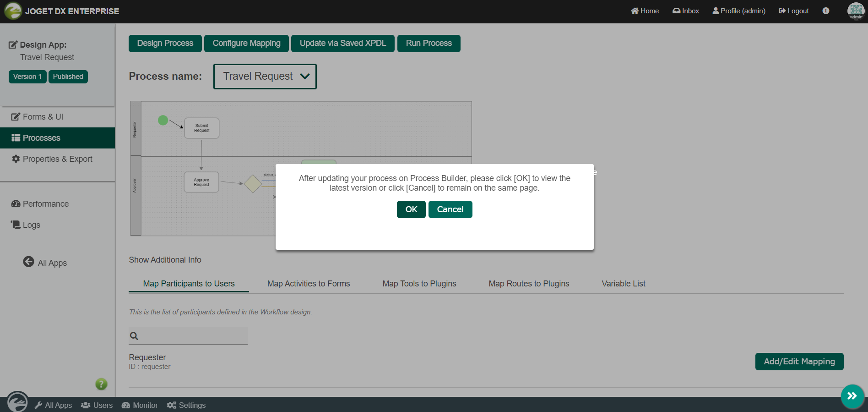Click the back arrow beside All Apps

click(28, 262)
